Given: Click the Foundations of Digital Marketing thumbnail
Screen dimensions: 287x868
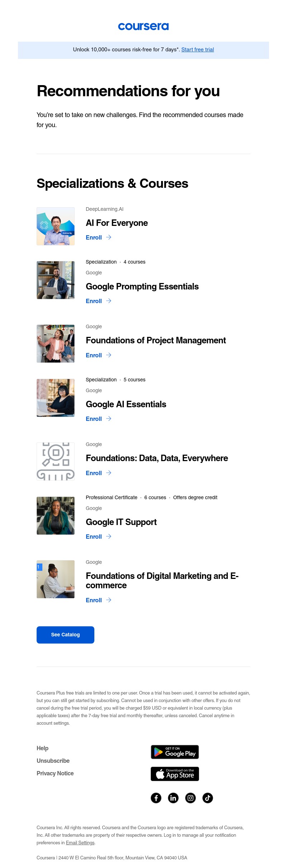Looking at the screenshot, I should tap(56, 579).
